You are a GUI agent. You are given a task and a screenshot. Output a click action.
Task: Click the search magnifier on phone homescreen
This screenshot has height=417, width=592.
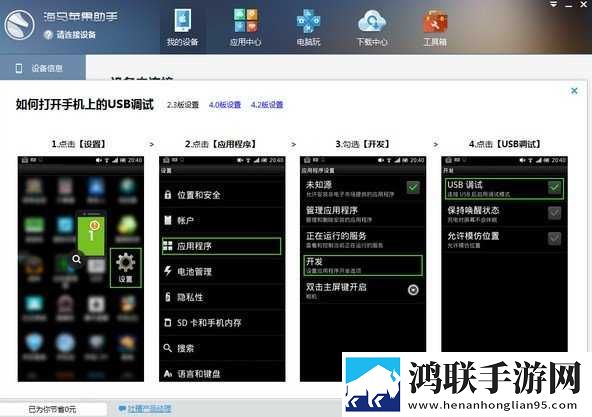[77, 259]
